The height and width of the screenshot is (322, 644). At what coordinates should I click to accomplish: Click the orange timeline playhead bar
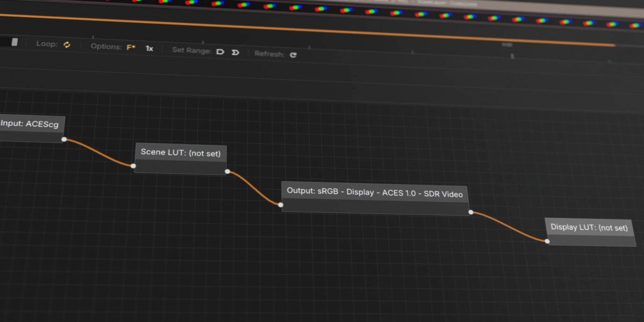click(322, 32)
